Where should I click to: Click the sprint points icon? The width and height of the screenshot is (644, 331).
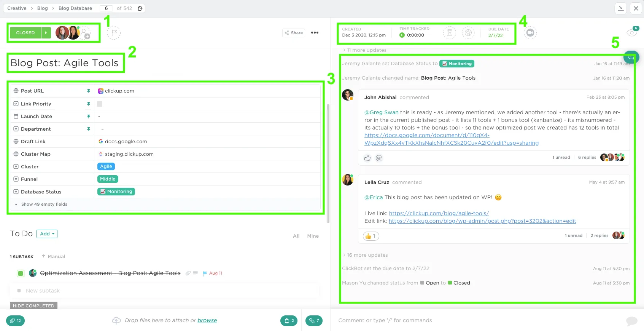[x=468, y=33]
